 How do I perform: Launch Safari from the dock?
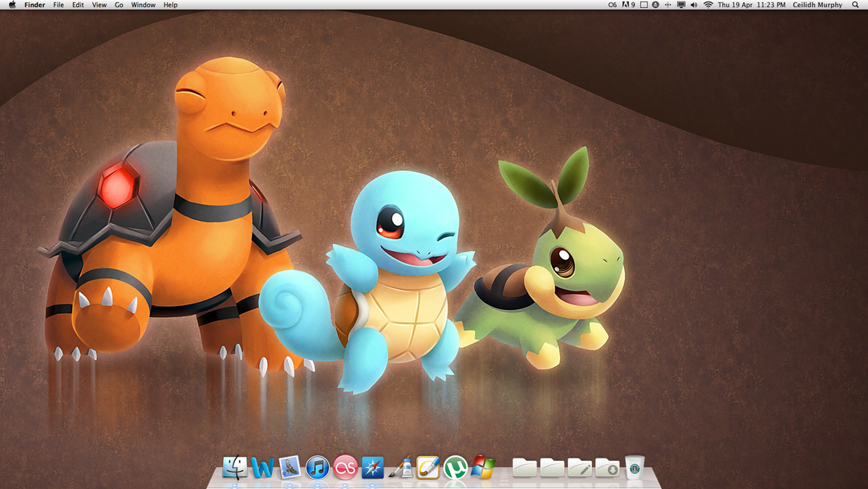click(x=373, y=467)
